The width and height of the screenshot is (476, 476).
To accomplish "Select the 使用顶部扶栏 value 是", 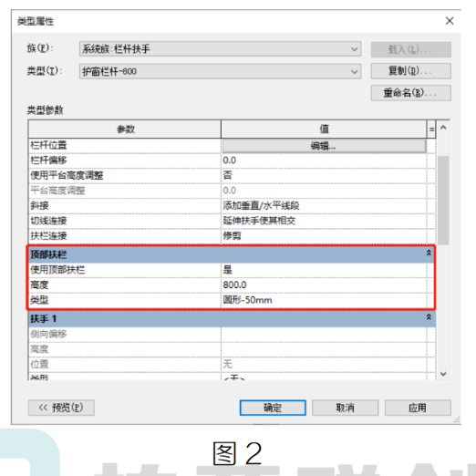I will pyautogui.click(x=324, y=270).
